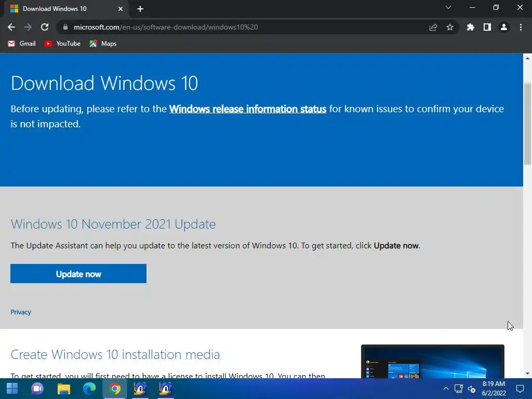532x399 pixels.
Task: Click the Chrome icon in taskbar
Action: (115, 389)
